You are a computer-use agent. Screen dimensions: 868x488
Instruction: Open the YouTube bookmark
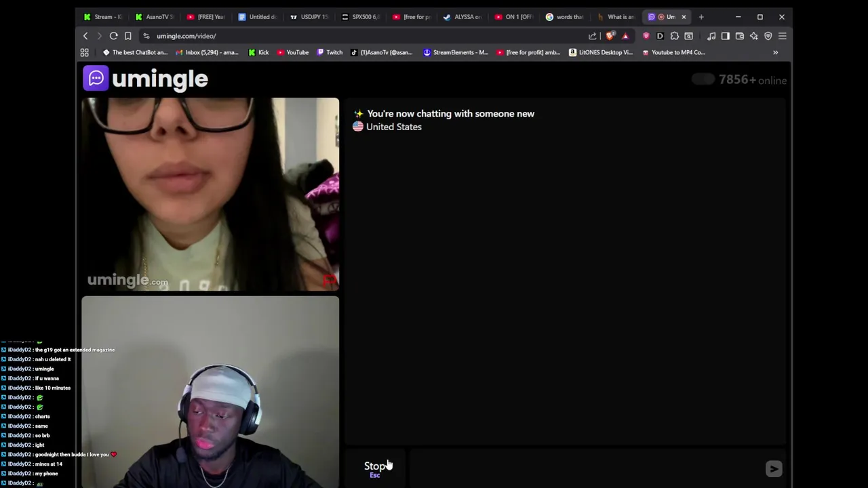click(x=292, y=52)
